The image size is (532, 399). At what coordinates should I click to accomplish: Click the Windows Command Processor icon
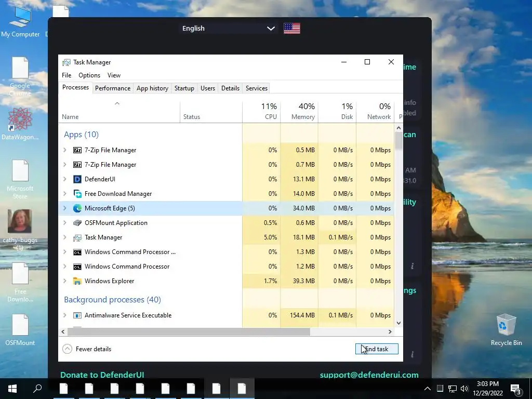(77, 267)
